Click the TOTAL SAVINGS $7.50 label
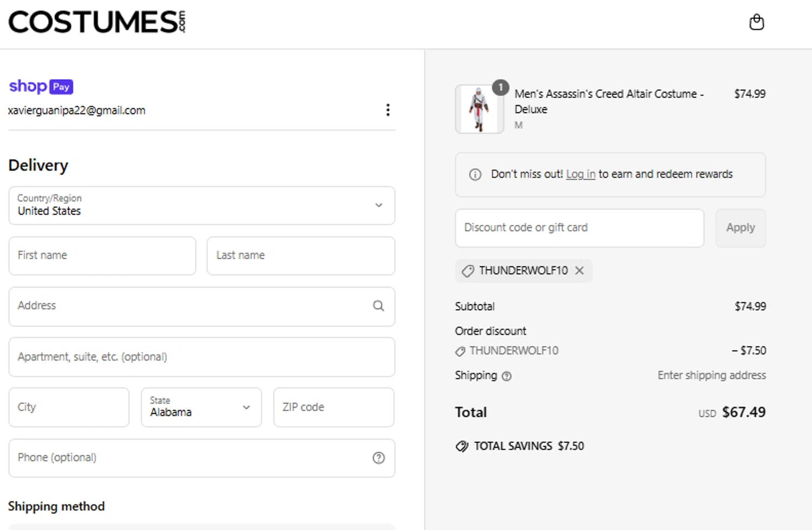Viewport: 812px width, 530px height. (x=529, y=446)
